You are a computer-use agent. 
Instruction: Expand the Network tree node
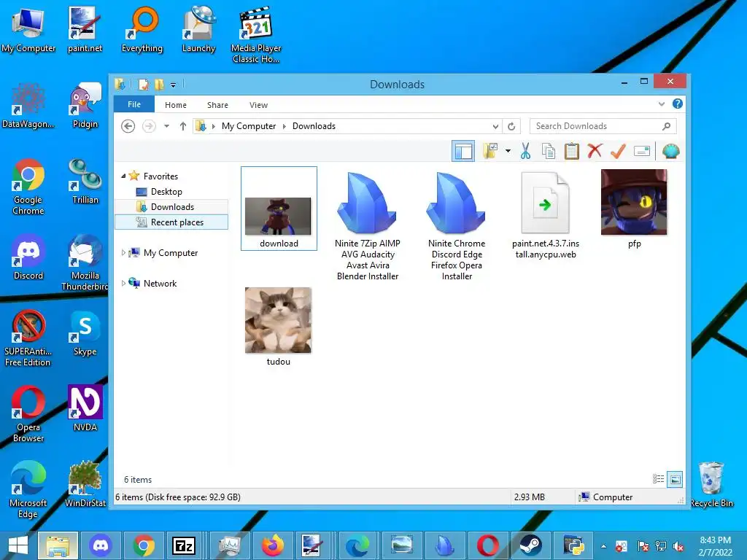tap(123, 284)
